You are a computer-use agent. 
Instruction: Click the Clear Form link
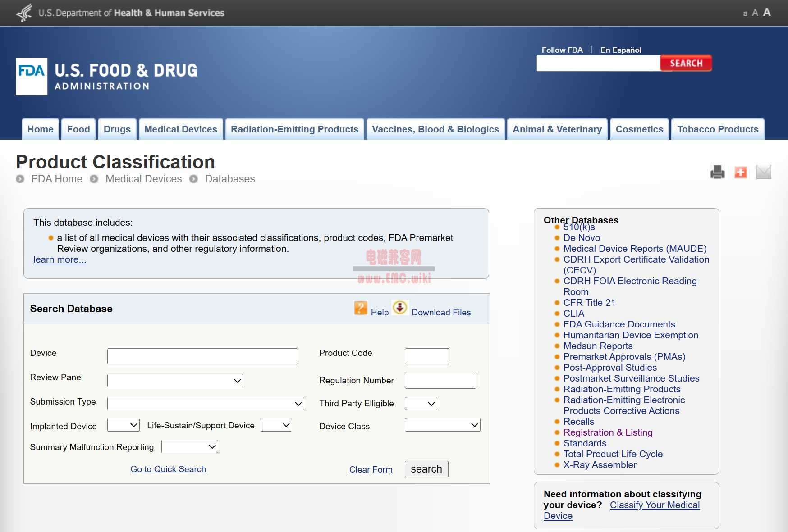coord(371,469)
